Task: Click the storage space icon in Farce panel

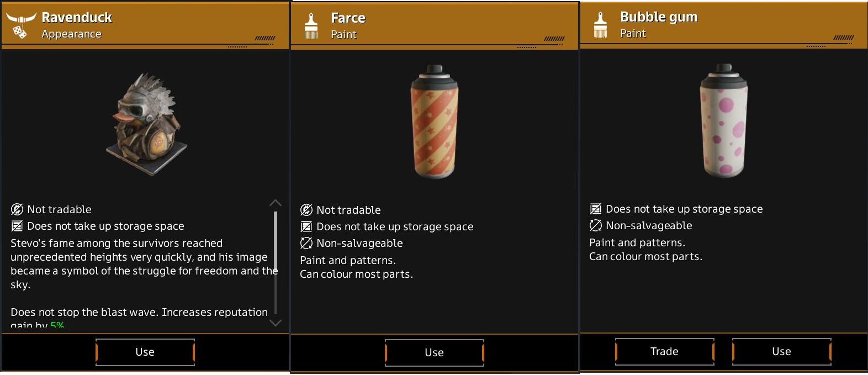Action: [306, 226]
